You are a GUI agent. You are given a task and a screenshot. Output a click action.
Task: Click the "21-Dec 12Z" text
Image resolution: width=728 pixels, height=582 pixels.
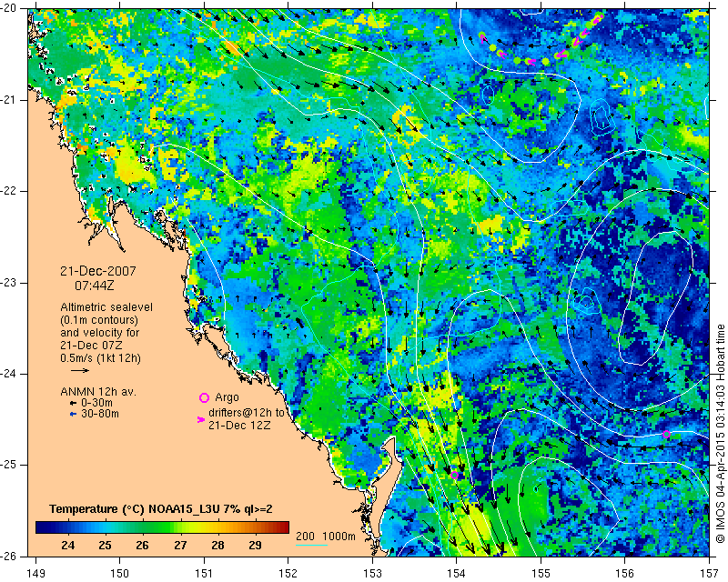click(x=239, y=425)
